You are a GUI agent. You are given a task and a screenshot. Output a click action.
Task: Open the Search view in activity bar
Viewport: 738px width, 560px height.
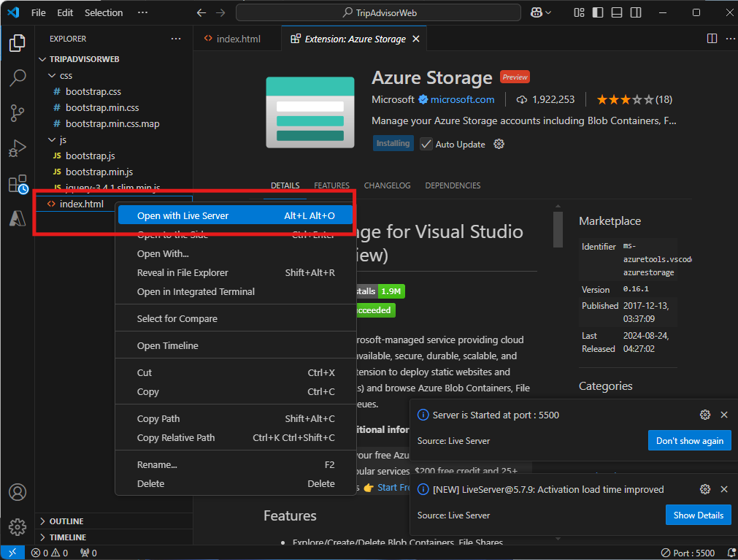(18, 77)
